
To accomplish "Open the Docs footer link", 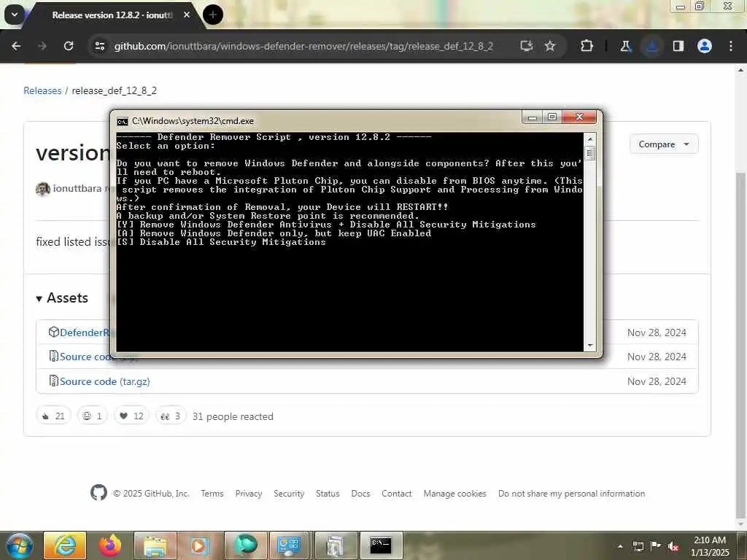I will click(x=360, y=494).
